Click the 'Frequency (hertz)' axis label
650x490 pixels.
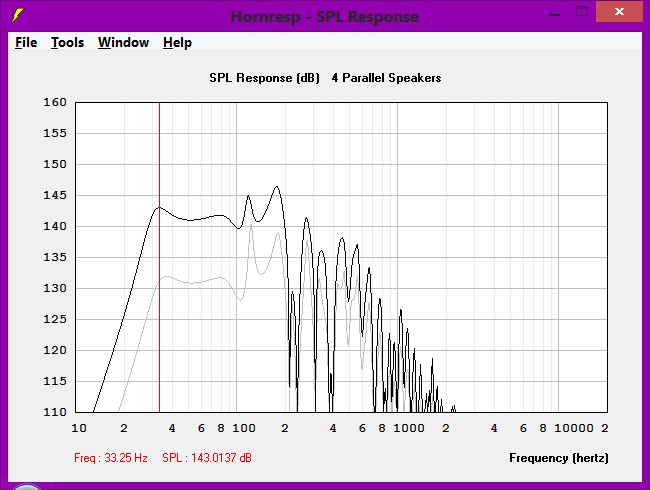point(559,458)
